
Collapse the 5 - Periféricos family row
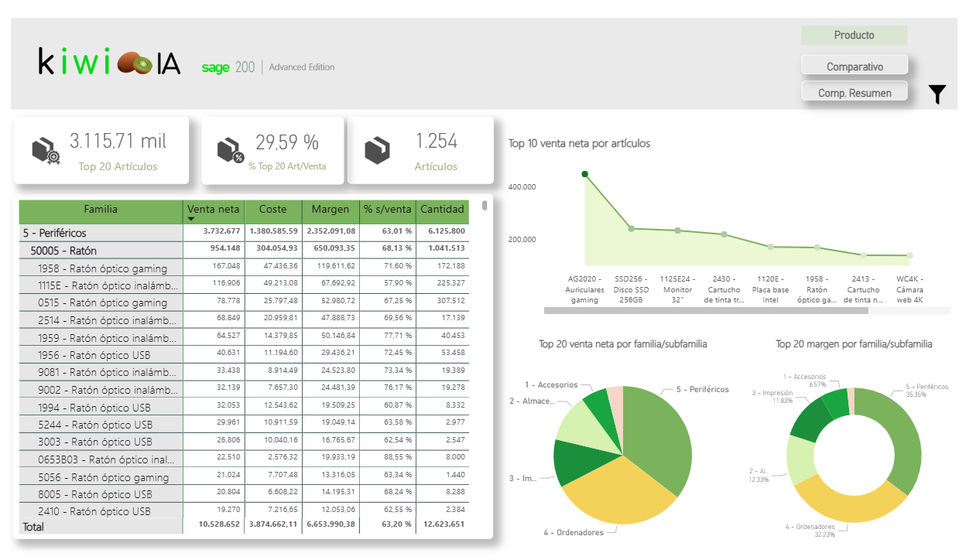pos(54,233)
